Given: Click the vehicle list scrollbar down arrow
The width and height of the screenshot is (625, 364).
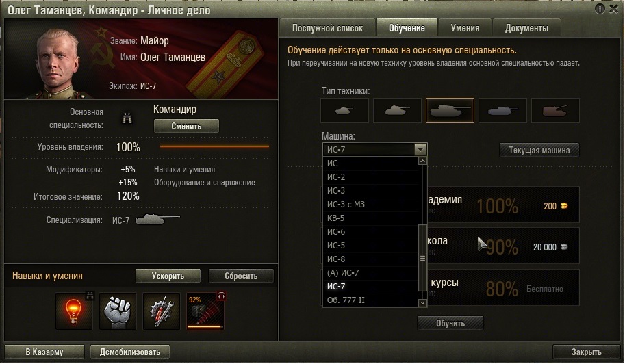Looking at the screenshot, I should [422, 303].
